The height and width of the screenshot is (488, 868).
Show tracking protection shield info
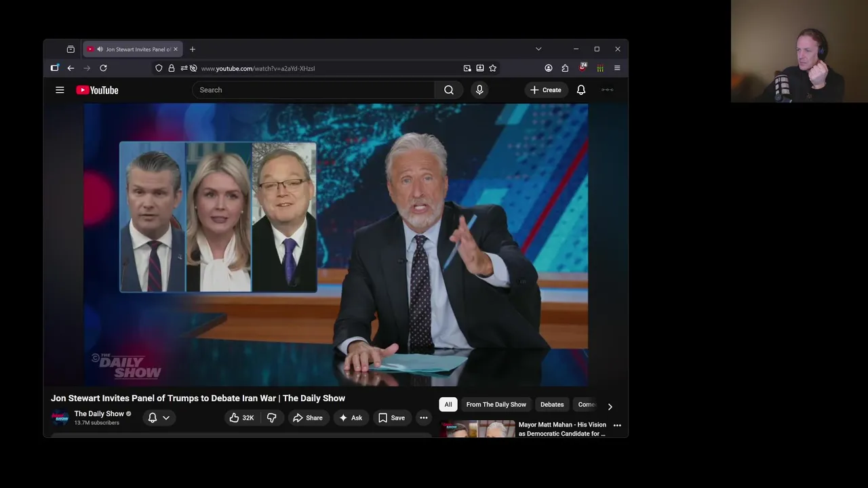click(x=159, y=68)
